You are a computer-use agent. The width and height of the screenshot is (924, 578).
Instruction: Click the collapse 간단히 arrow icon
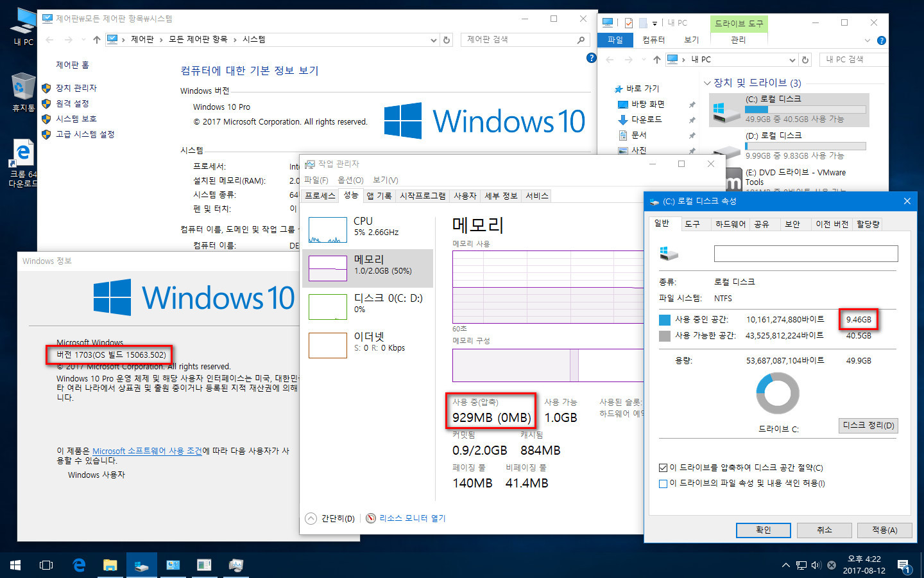coord(311,518)
